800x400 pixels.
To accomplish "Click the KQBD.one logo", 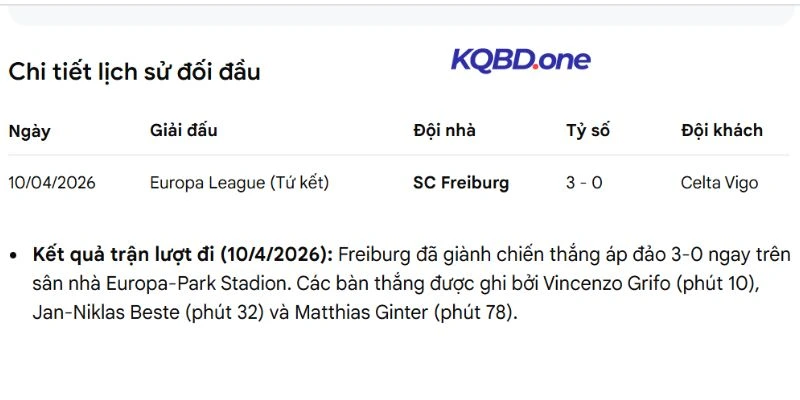I will [521, 60].
